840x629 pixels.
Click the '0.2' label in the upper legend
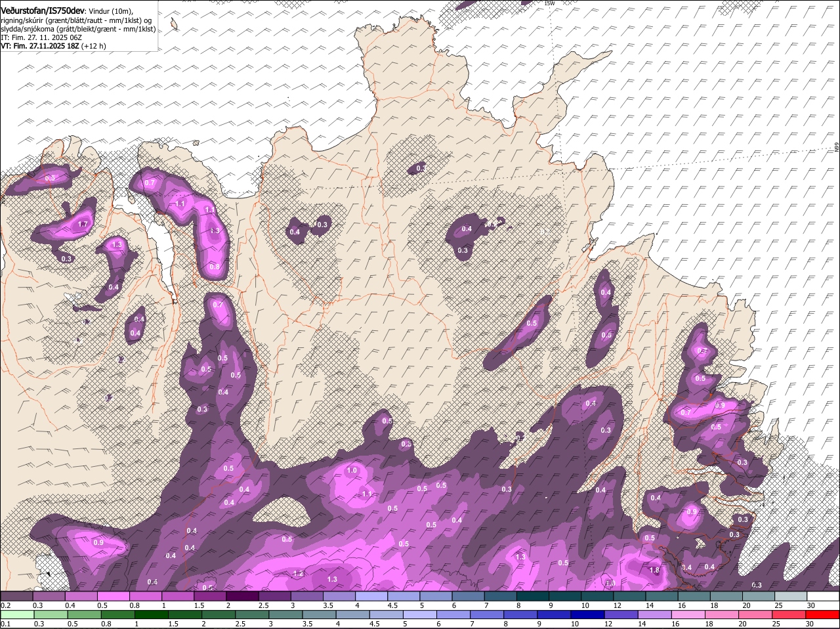[x=5, y=605]
